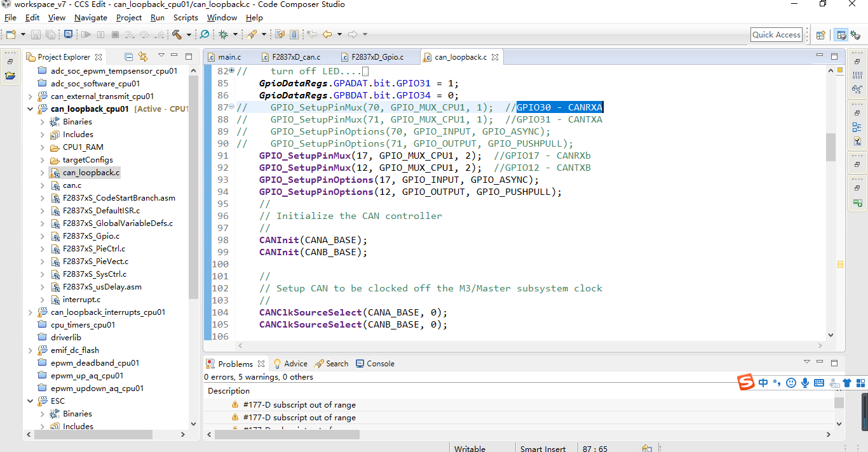Collapse the fold marker on line 87
Image resolution: width=868 pixels, height=452 pixels.
coord(231,107)
